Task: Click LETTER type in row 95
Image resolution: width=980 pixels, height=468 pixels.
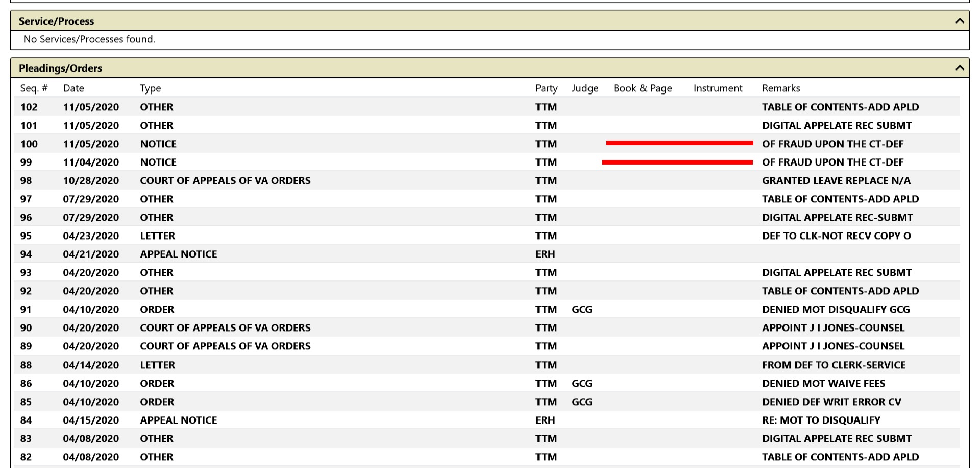Action: point(158,236)
